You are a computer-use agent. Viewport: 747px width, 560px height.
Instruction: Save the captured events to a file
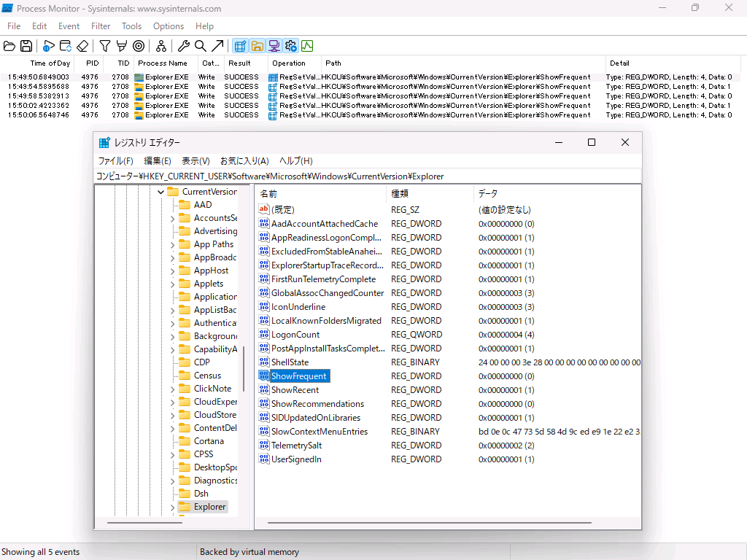click(26, 45)
